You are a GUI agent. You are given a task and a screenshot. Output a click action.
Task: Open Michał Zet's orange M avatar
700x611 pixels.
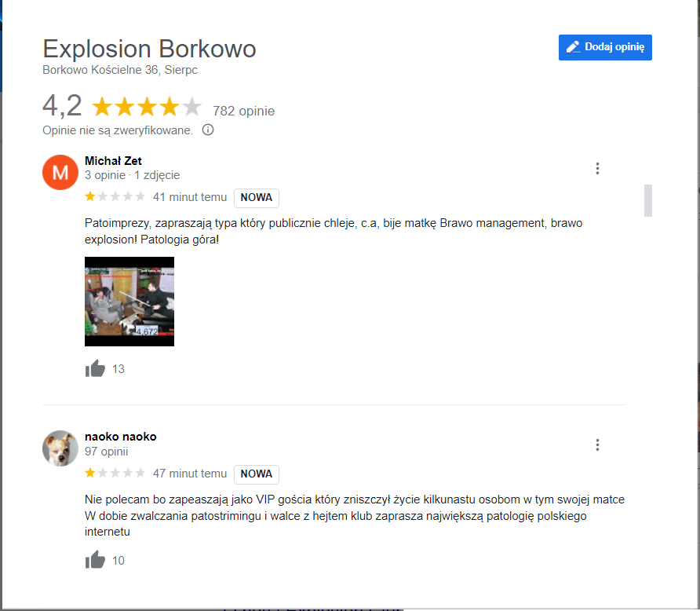[60, 173]
